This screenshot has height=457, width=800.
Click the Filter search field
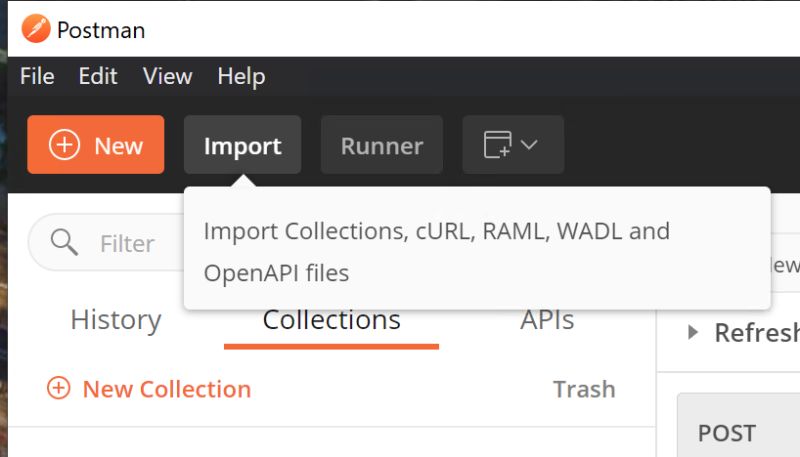pos(107,242)
